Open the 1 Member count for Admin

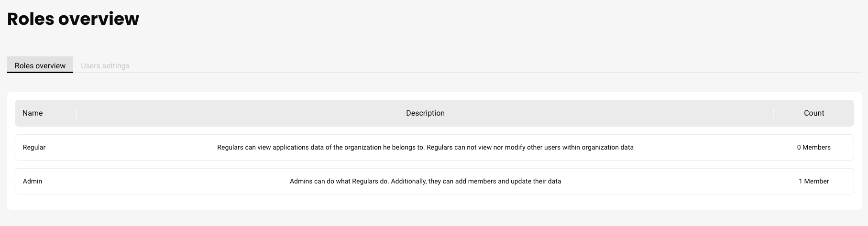(813, 182)
